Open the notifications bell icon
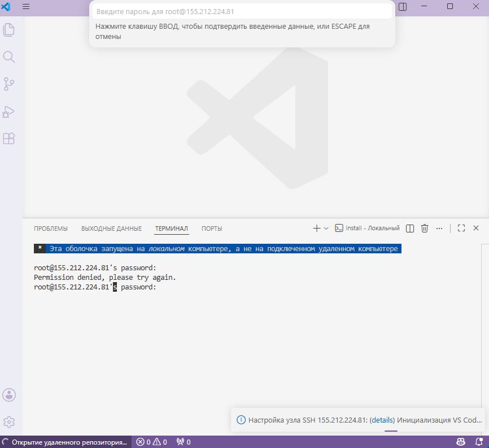489x448 pixels. [479, 442]
